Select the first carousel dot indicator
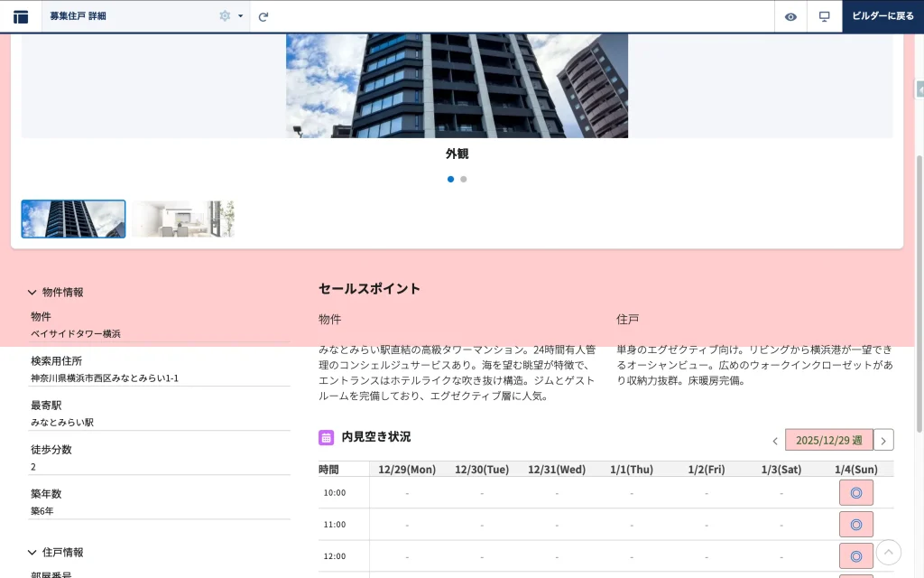The width and height of the screenshot is (924, 578). coord(451,179)
